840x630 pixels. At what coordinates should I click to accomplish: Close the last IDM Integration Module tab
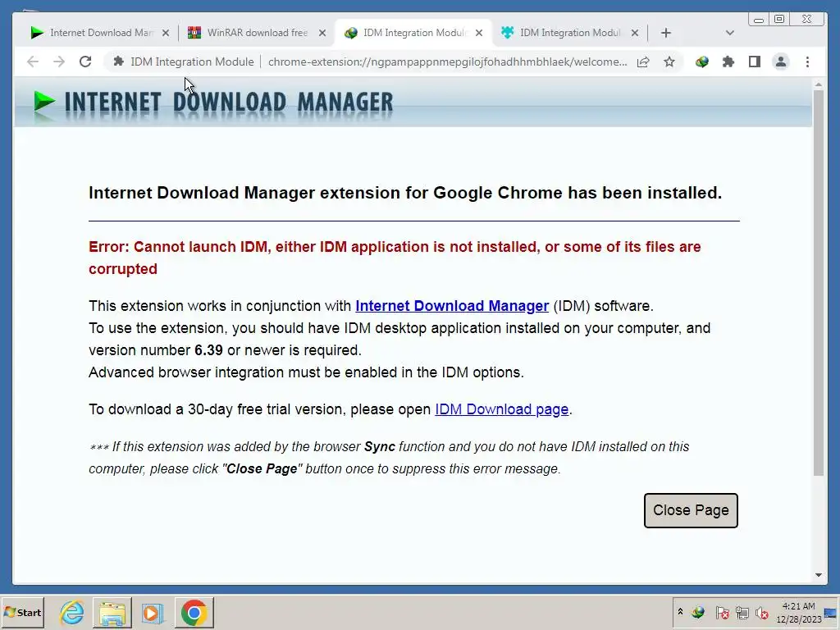tap(635, 33)
